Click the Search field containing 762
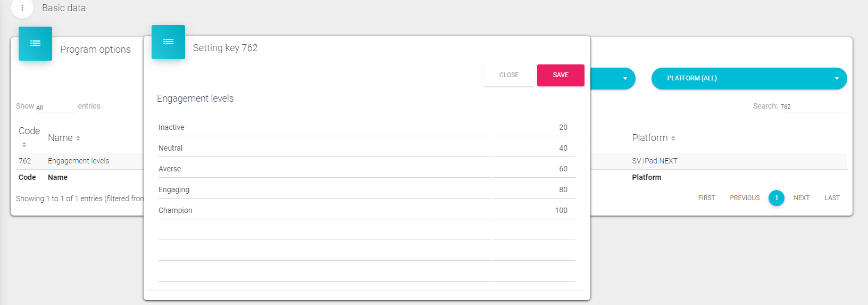The height and width of the screenshot is (305, 868). (813, 106)
